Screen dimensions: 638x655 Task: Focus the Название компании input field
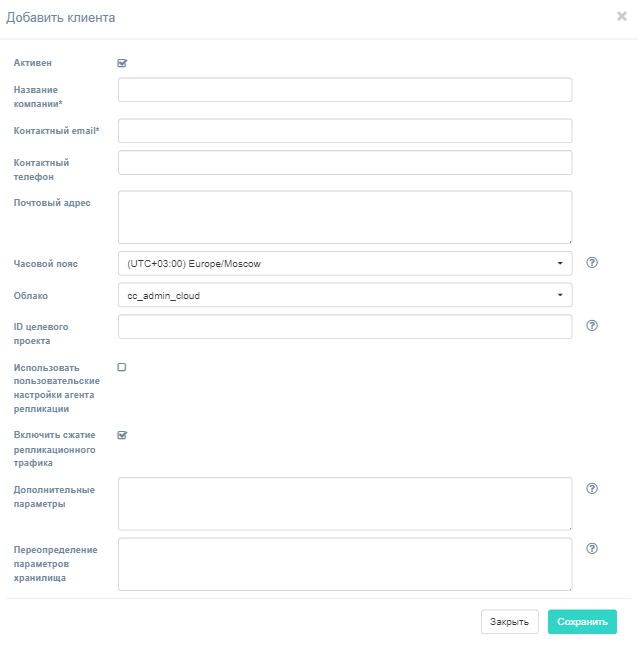coord(345,90)
